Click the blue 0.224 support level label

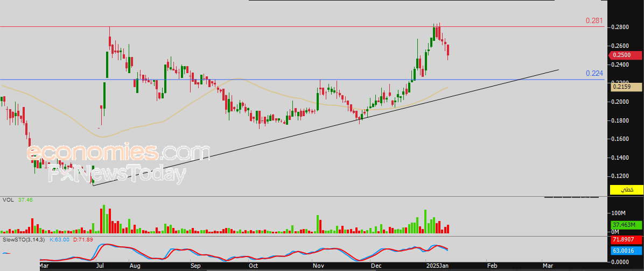click(594, 73)
